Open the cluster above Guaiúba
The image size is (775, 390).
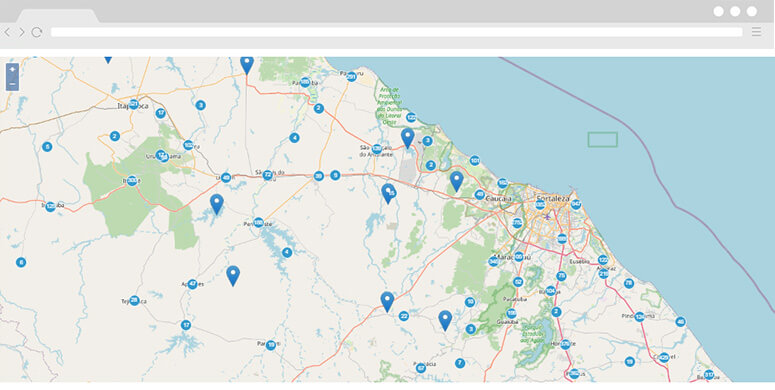(x=511, y=313)
